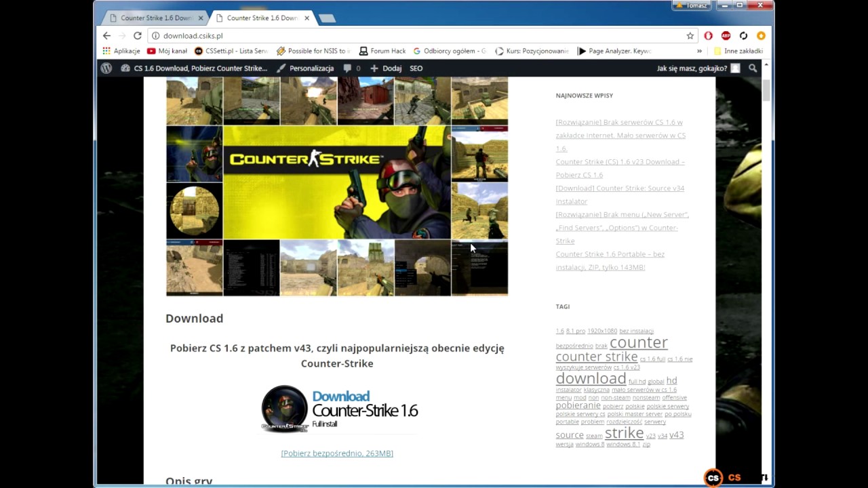Open the sniper scope screenshot thumbnail
The height and width of the screenshot is (488, 868).
195,211
